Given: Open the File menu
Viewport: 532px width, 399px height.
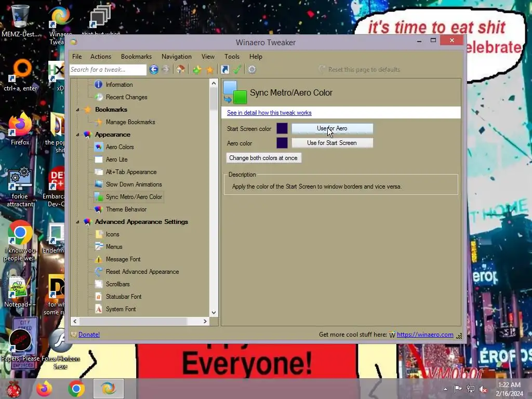Looking at the screenshot, I should coord(77,57).
